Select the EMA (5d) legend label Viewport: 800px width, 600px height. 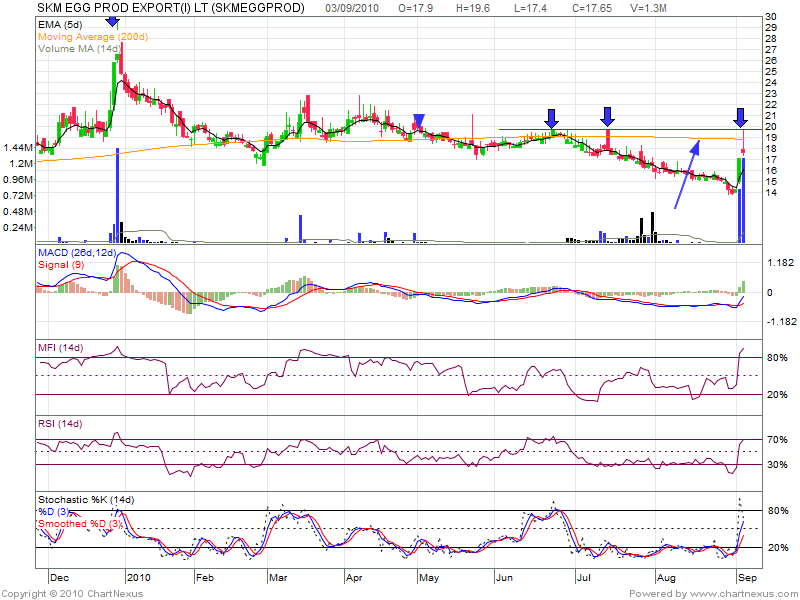tap(61, 24)
